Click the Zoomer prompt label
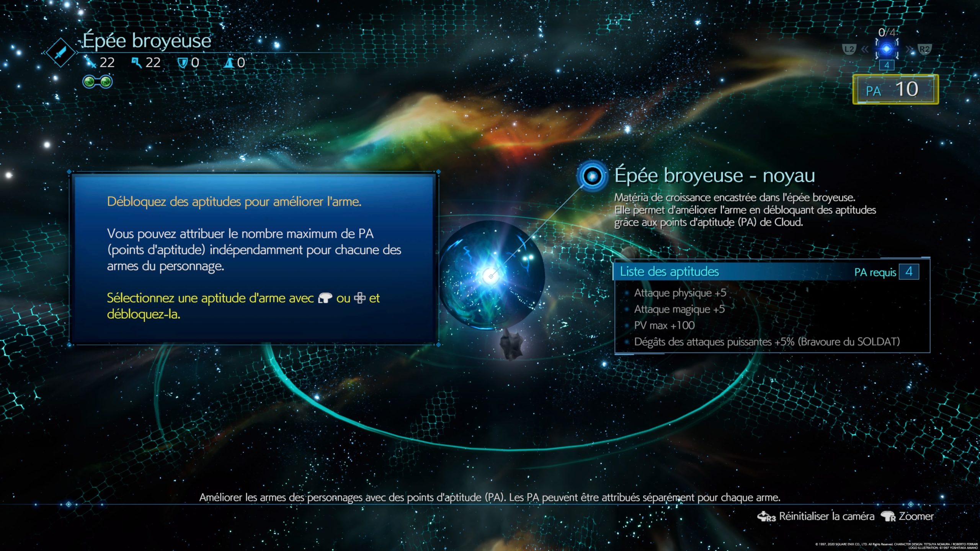980x551 pixels. click(x=916, y=516)
